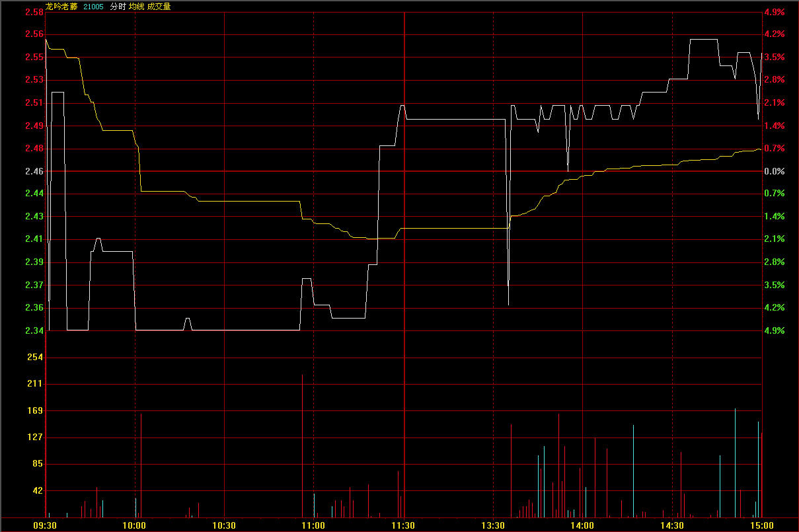Click the 13:30 time axis label
Viewport: 799px width, 532px height.
(x=493, y=525)
